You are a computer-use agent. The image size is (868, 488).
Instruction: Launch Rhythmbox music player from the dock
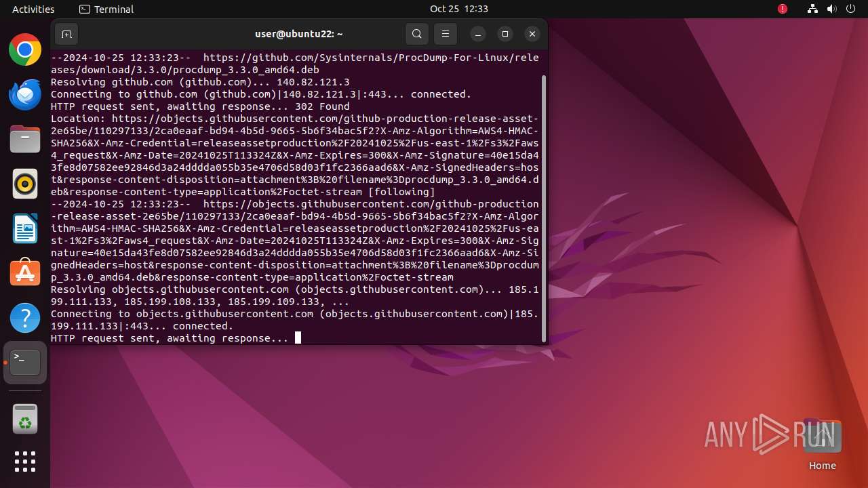25,184
